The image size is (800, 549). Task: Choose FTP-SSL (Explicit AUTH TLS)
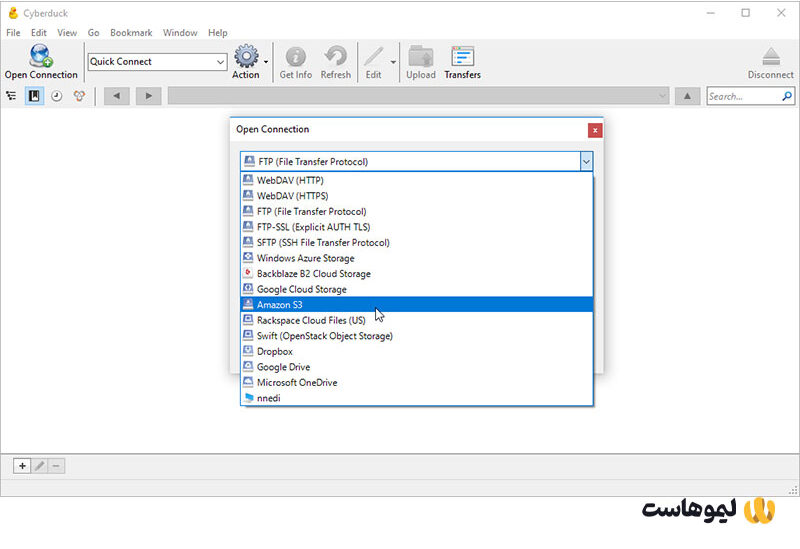click(x=416, y=227)
